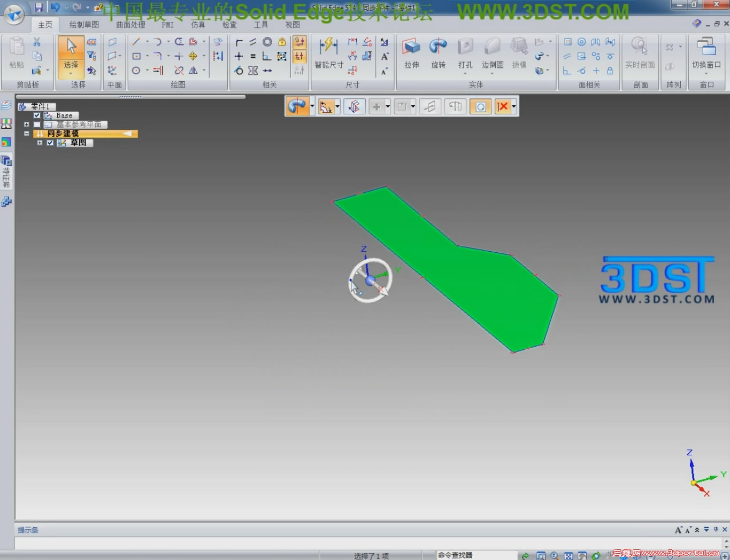This screenshot has width=730, height=560.
Task: Apply the Concentric relationship icon
Action: 267,42
